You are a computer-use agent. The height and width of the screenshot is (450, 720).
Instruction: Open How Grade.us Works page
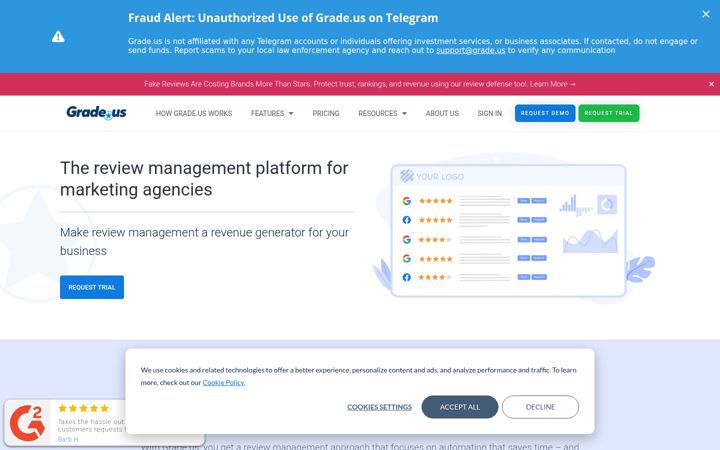(x=194, y=113)
